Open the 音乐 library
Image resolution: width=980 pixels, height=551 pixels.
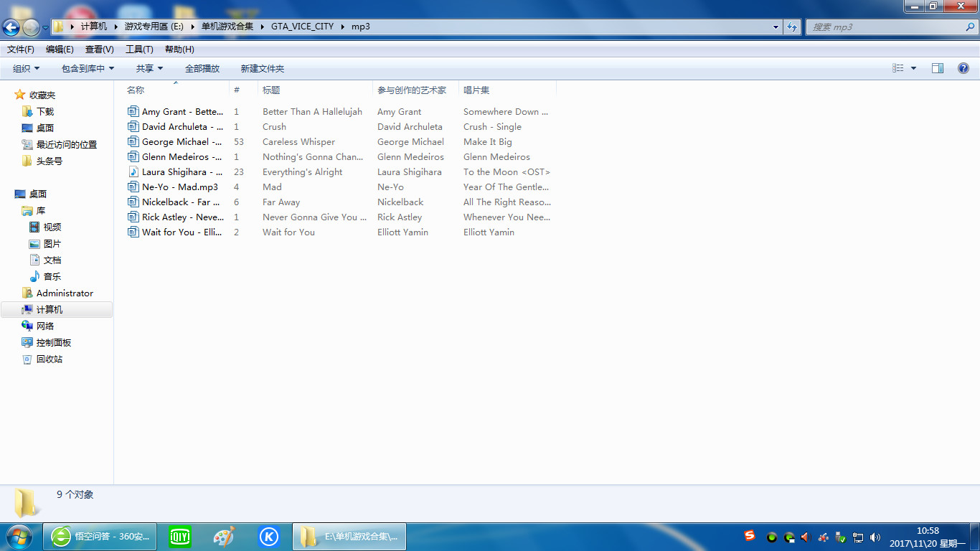pos(52,276)
